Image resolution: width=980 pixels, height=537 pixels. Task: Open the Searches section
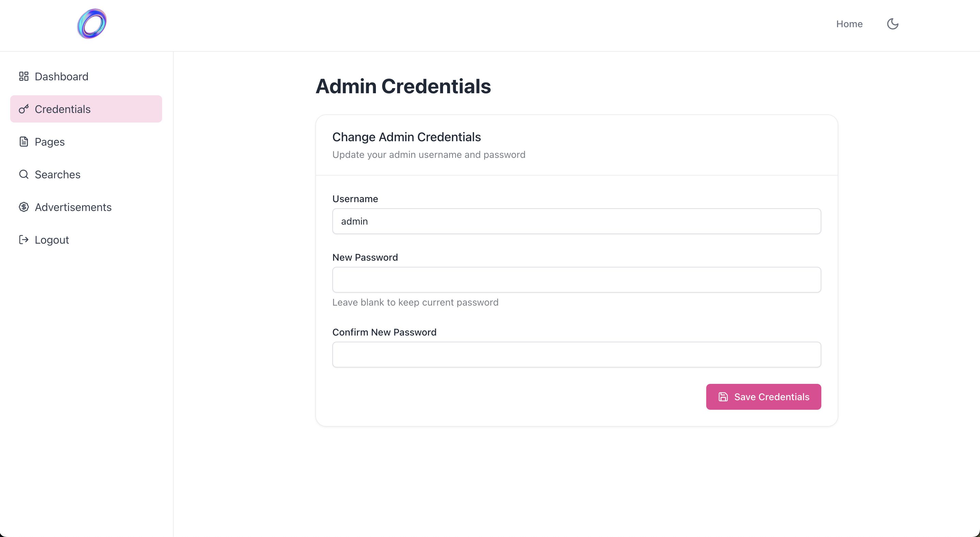click(58, 175)
